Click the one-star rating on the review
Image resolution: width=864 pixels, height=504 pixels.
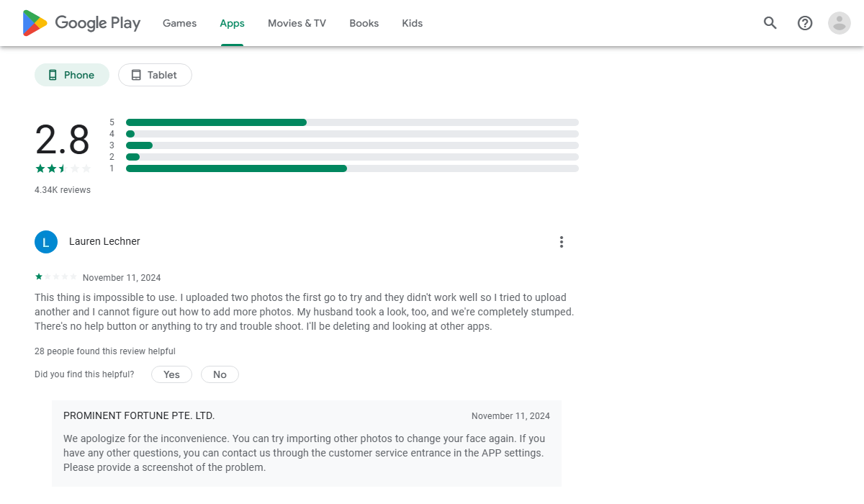(x=55, y=277)
